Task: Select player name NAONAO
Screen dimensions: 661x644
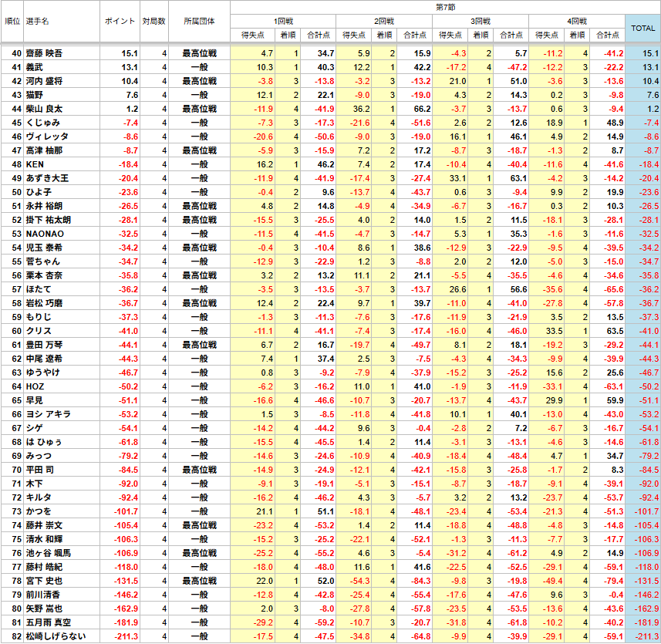Action: (45, 234)
